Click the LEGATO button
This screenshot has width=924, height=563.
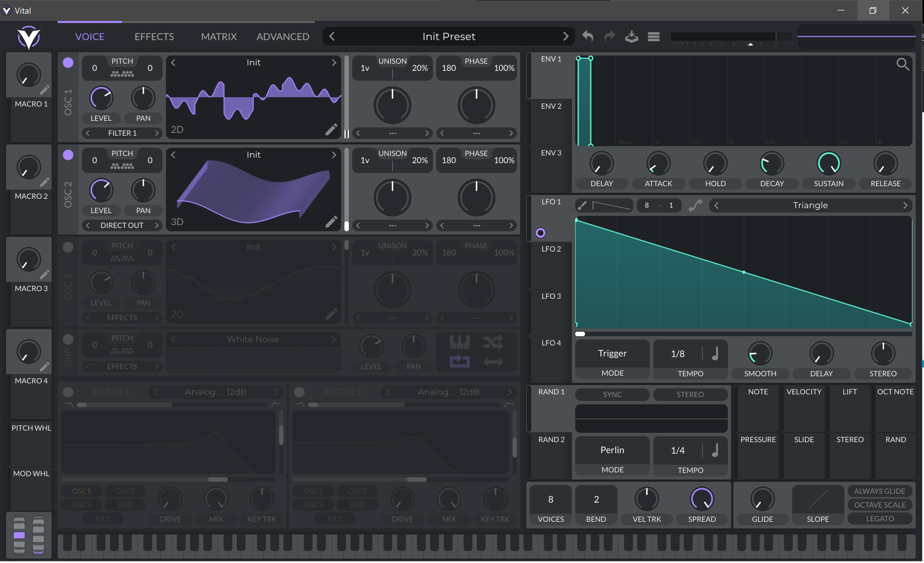(x=880, y=519)
